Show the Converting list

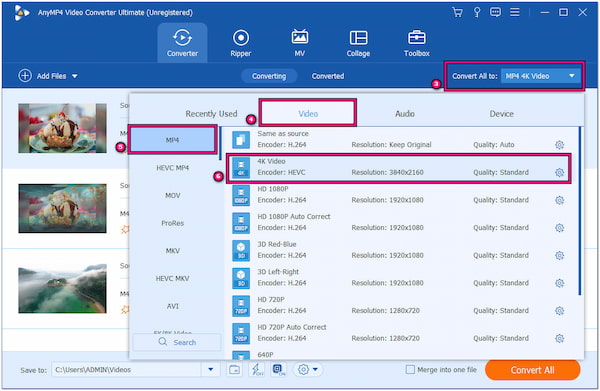tap(269, 76)
